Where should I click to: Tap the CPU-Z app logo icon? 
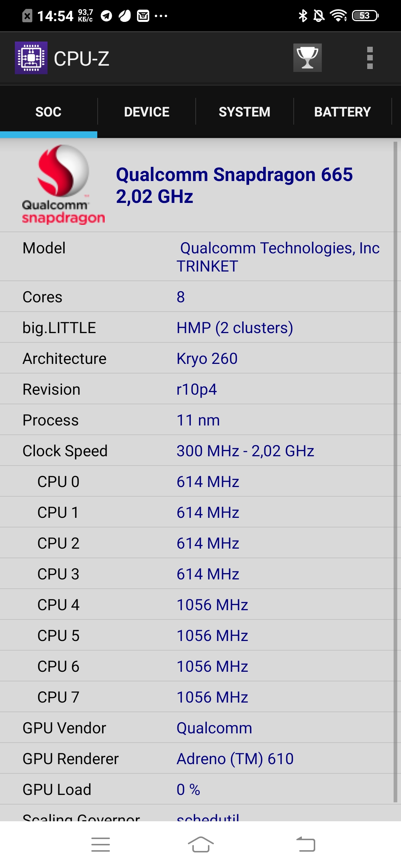pyautogui.click(x=31, y=58)
